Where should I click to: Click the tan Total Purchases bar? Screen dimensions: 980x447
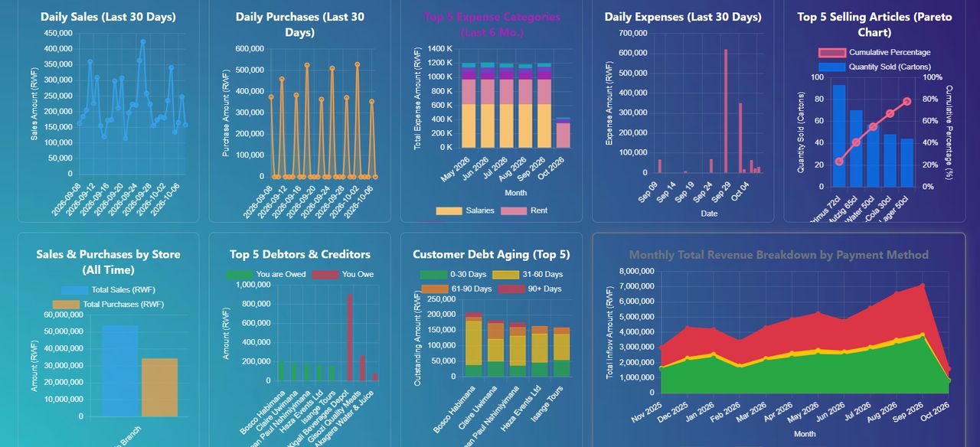click(159, 387)
